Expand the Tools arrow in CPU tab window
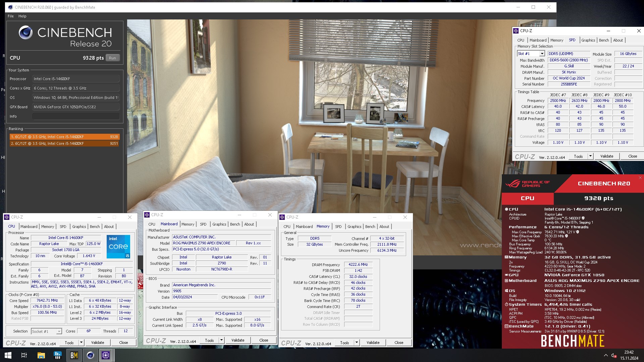This screenshot has height=362, width=644. 81,343
